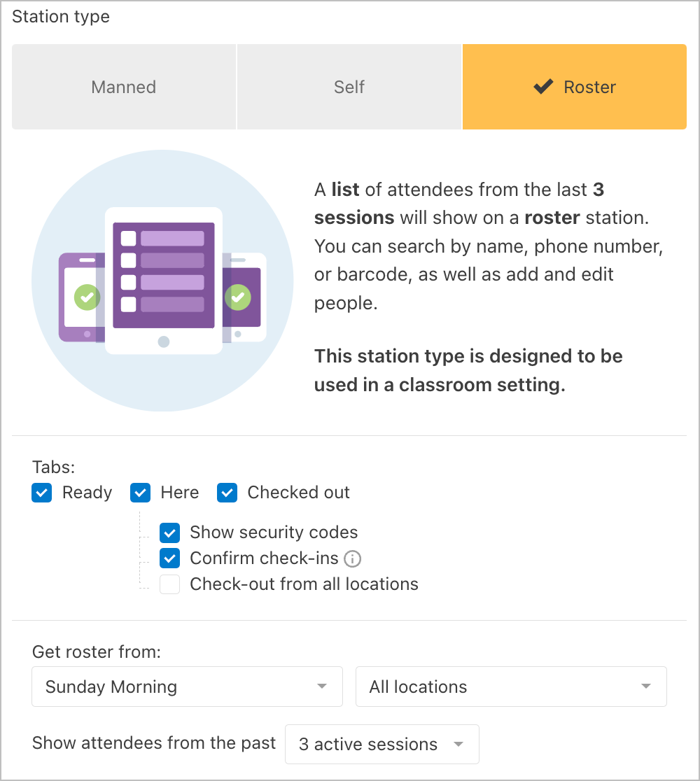The width and height of the screenshot is (700, 781).
Task: Uncheck Confirm check-ins checkbox
Action: pos(170,558)
